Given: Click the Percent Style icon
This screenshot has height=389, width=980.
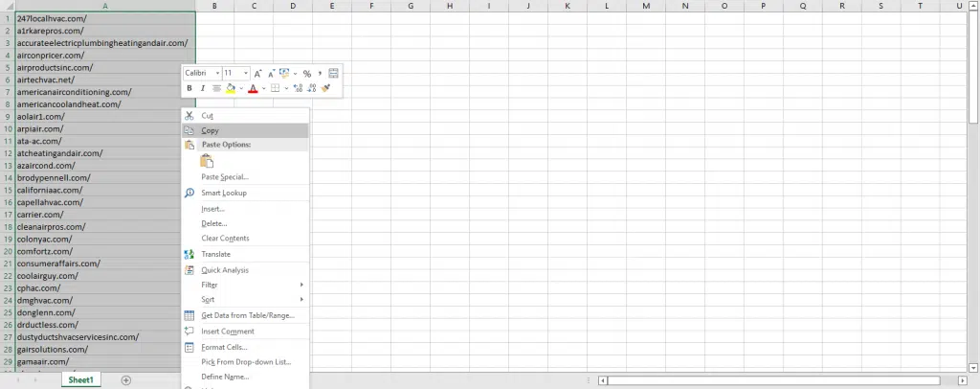Looking at the screenshot, I should 306,73.
